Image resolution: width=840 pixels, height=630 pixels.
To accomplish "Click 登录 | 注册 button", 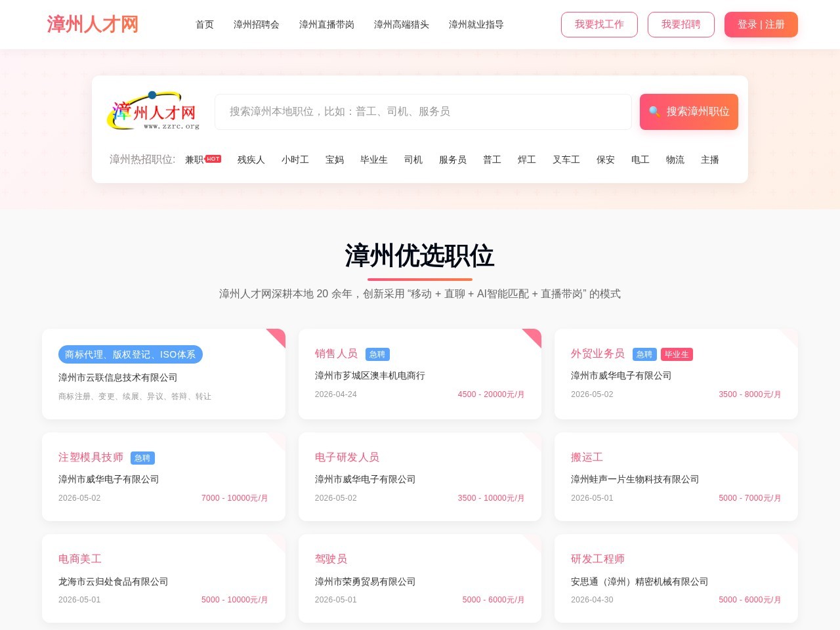I will click(761, 24).
